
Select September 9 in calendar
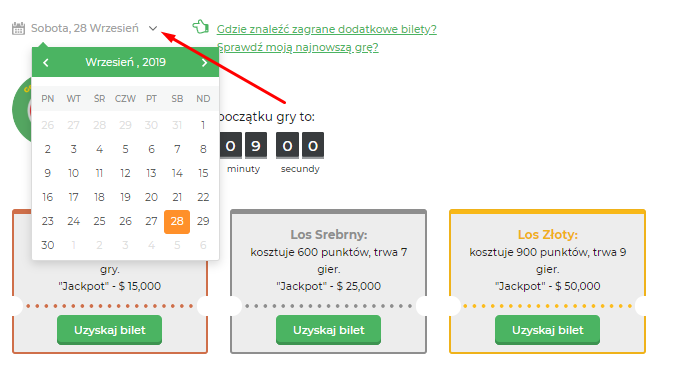(x=48, y=173)
